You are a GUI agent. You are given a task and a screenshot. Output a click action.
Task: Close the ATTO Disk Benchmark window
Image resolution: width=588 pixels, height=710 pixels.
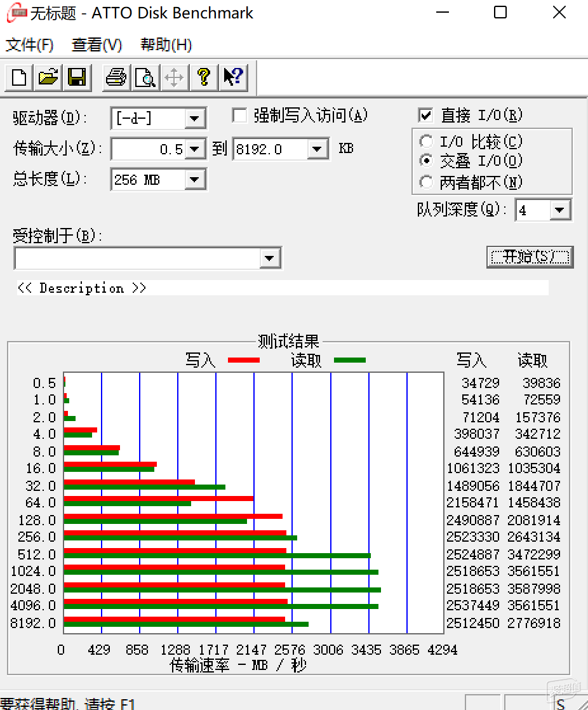(559, 12)
